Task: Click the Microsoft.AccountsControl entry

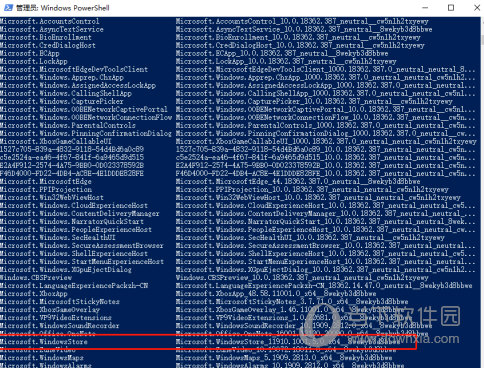Action: pyautogui.click(x=50, y=22)
